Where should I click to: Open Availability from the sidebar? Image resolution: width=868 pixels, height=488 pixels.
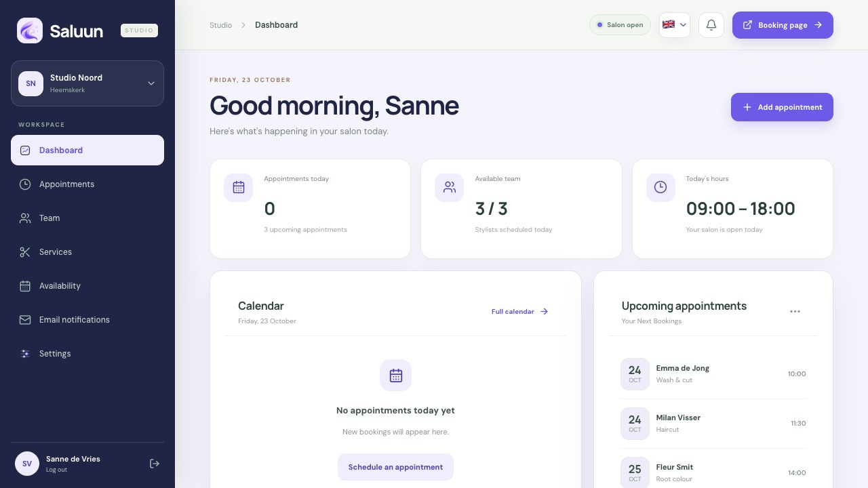point(87,286)
